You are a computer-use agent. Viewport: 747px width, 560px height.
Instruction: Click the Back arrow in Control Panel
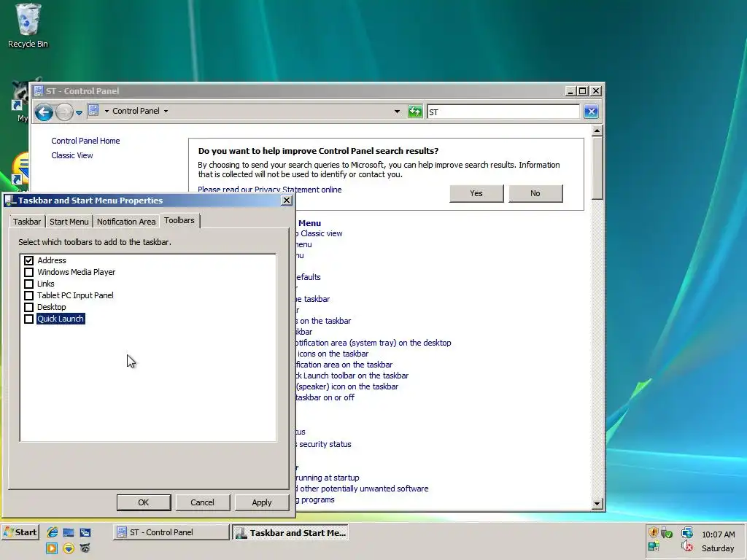tap(44, 112)
